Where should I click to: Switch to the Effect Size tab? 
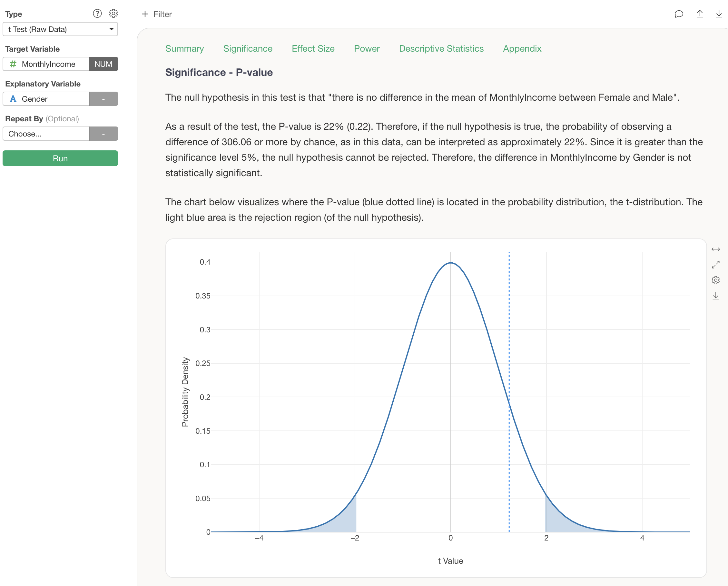click(313, 49)
